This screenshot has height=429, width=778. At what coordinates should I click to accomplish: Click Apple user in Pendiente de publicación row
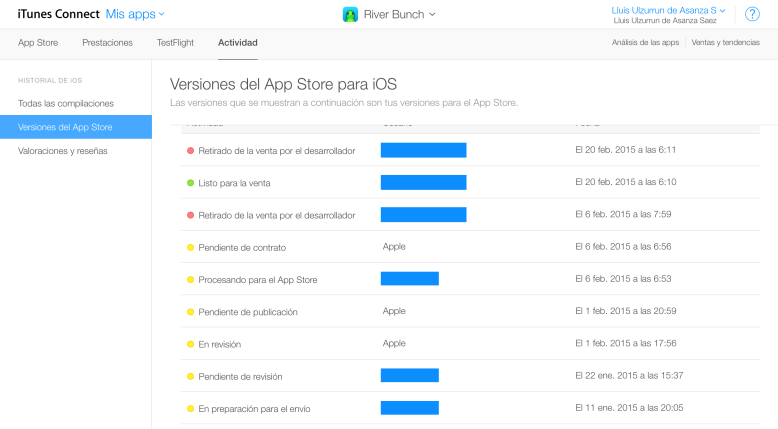394,311
